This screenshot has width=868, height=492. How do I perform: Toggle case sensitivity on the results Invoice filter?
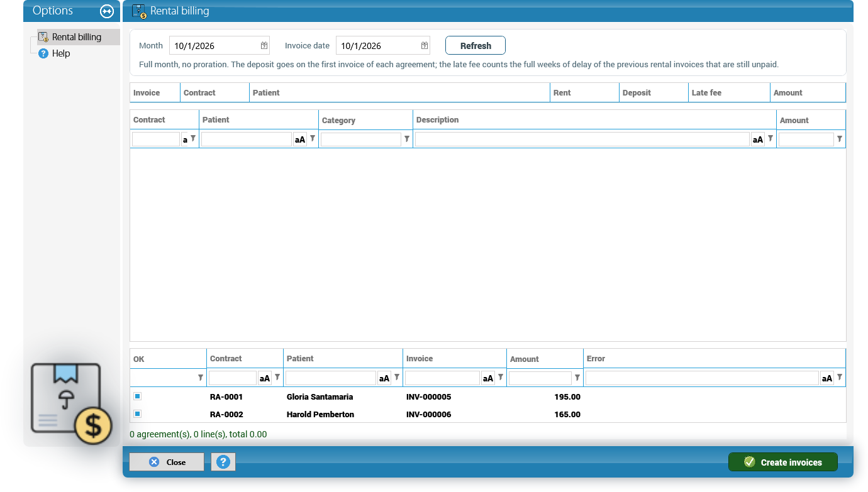click(488, 378)
